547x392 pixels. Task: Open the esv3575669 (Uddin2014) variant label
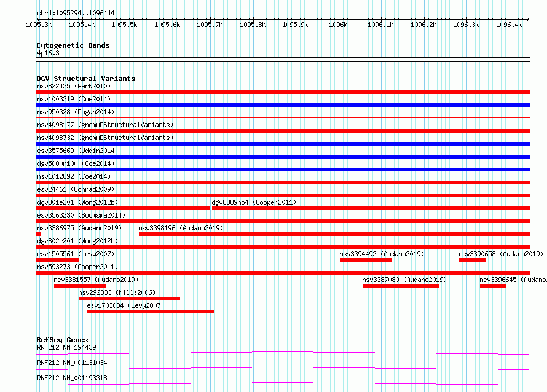coord(77,151)
